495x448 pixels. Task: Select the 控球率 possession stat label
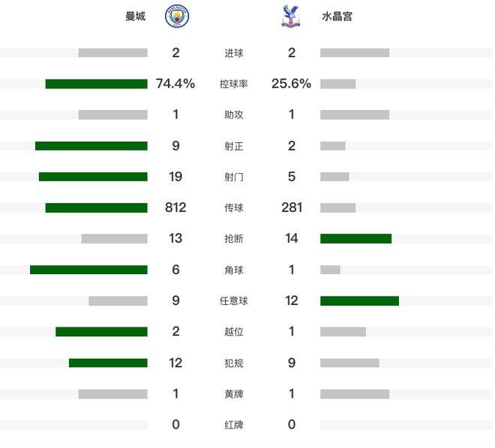(233, 84)
